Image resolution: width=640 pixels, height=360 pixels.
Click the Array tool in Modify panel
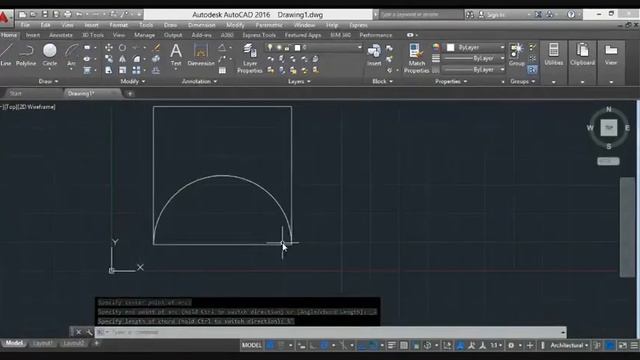[x=136, y=70]
